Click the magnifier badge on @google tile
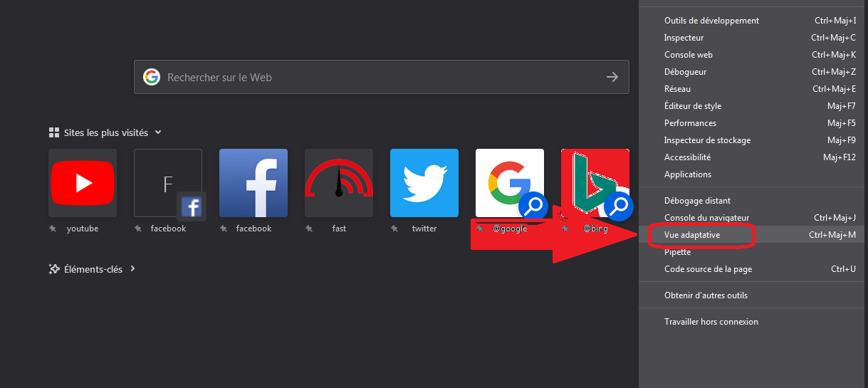The image size is (868, 388). pyautogui.click(x=533, y=206)
